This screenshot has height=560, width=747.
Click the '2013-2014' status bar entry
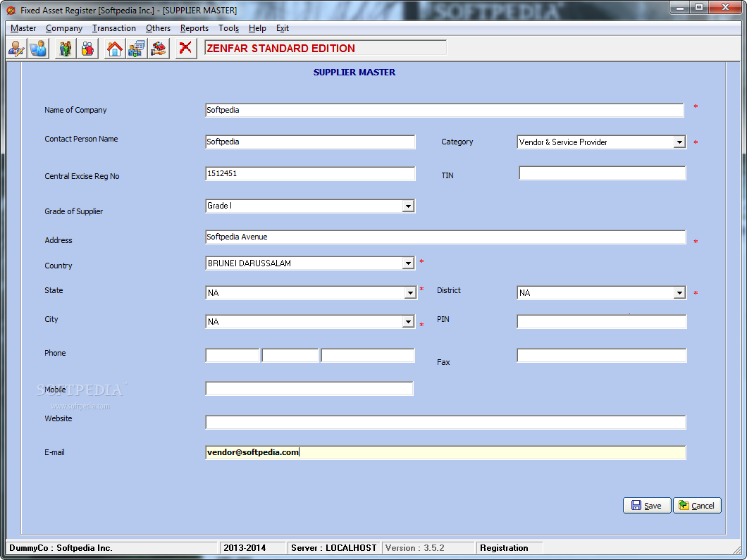(245, 548)
